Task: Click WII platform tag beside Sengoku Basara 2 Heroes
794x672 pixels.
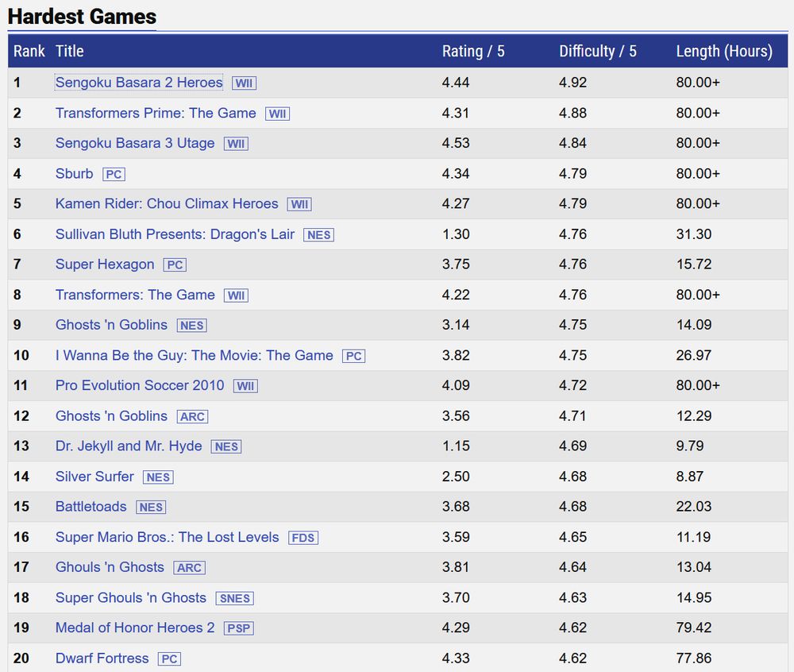Action: (244, 83)
